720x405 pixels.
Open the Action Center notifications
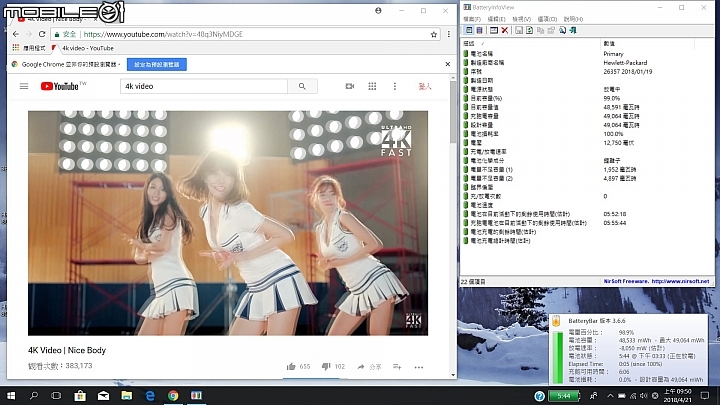(705, 395)
